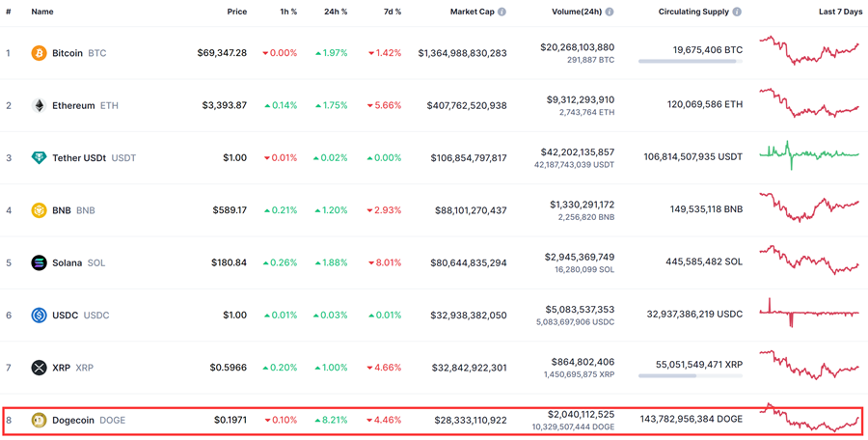
Task: Sort by the 7d % column header
Action: pyautogui.click(x=391, y=13)
